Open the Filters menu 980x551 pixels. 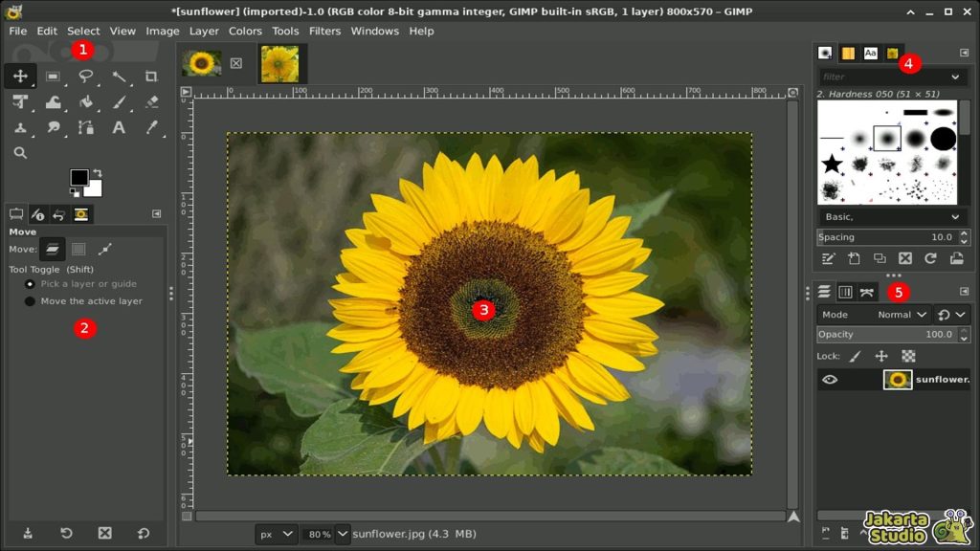click(324, 31)
